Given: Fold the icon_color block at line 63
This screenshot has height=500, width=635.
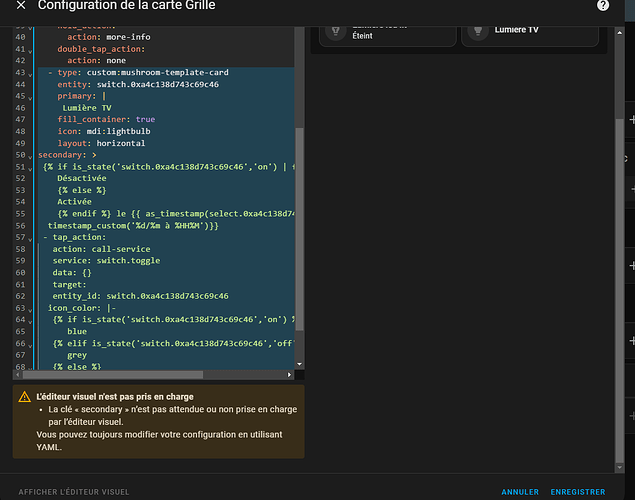Looking at the screenshot, I should [x=30, y=310].
